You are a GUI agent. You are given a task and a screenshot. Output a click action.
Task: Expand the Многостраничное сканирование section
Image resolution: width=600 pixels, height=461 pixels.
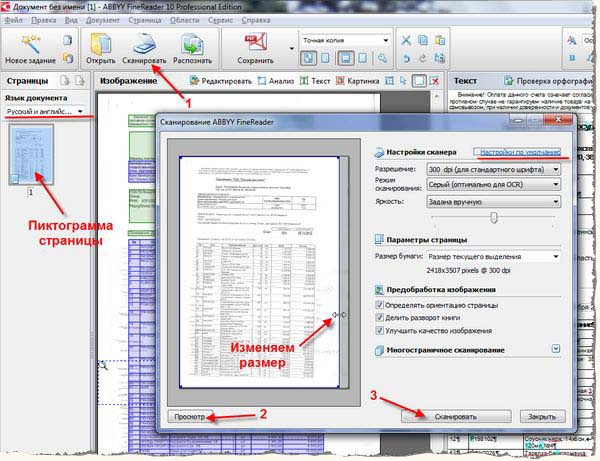(556, 349)
